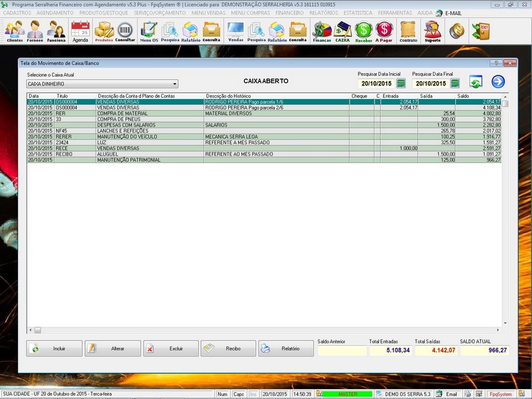Click the gold coin toolbar icon
Image resolution: width=532 pixels, height=399 pixels.
457,31
